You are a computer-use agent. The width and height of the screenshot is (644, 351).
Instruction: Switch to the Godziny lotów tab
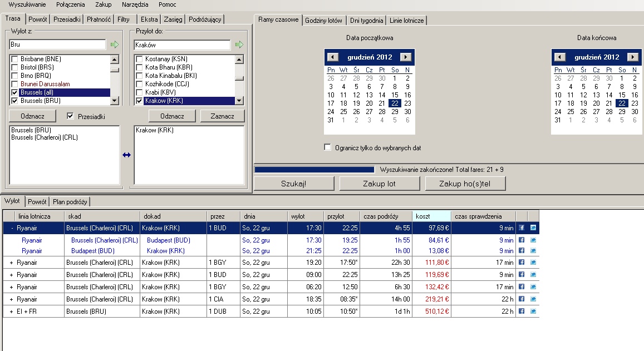[323, 21]
